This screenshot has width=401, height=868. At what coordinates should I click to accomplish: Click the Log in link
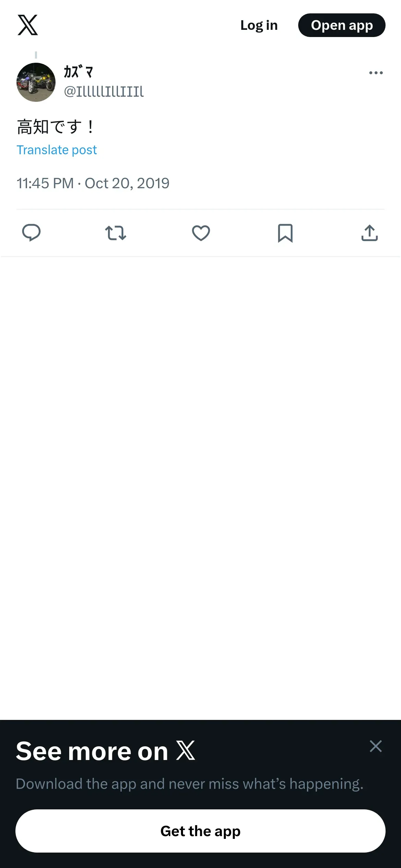click(259, 25)
